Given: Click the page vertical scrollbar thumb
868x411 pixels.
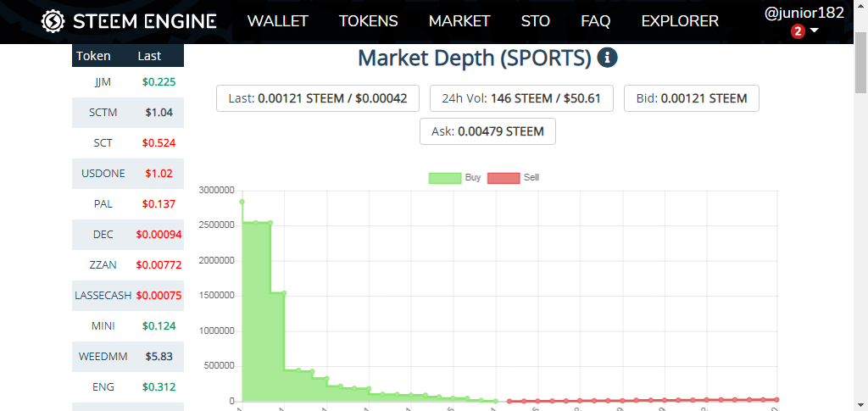Looking at the screenshot, I should tap(861, 62).
